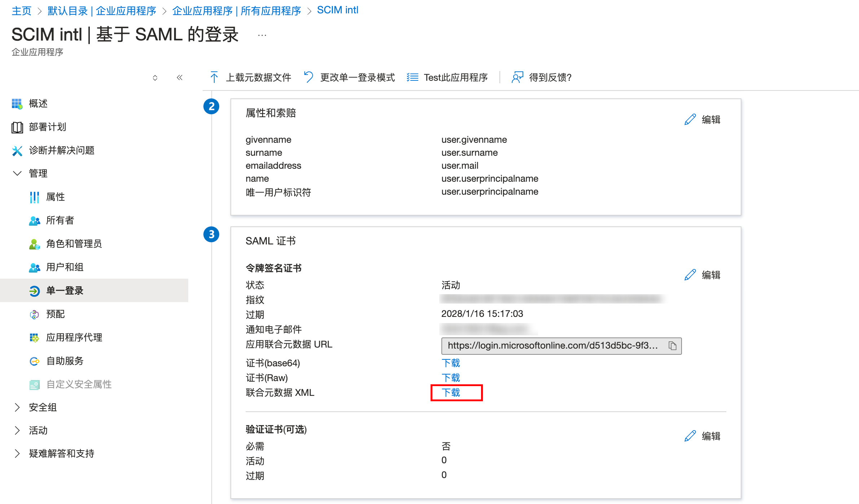This screenshot has height=504, width=859.
Task: Click the pencil edit icon for 验证证书
Action: pos(690,436)
